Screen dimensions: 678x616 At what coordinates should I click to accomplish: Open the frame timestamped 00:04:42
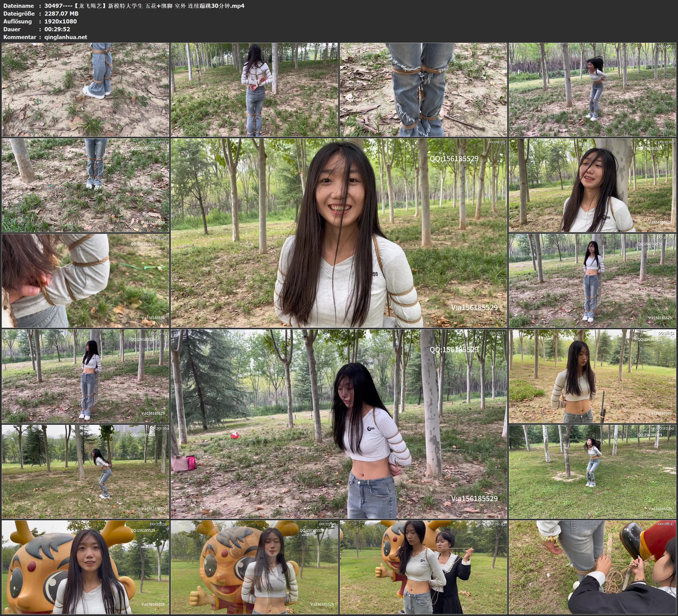[x=424, y=89]
